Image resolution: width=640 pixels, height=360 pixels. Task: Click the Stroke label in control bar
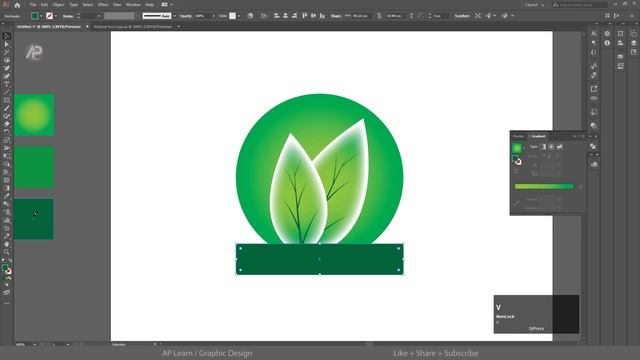click(68, 16)
